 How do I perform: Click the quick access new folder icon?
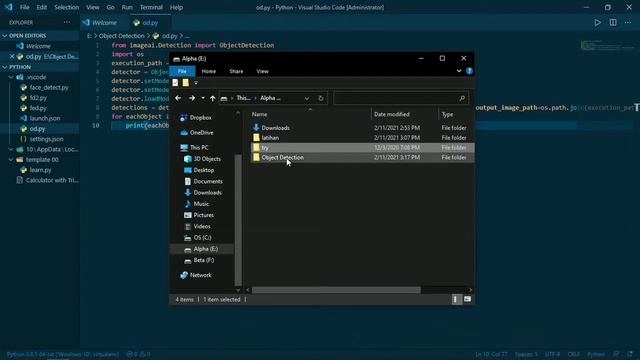pyautogui.click(x=186, y=83)
